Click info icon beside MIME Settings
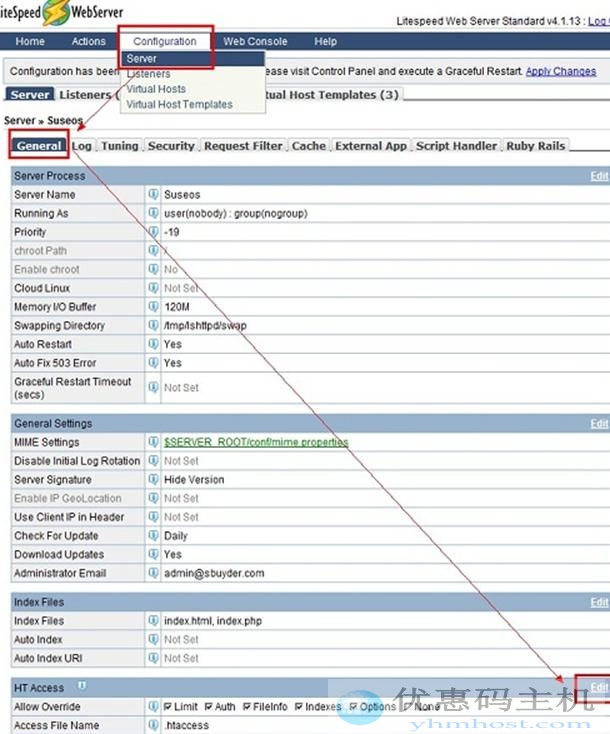 (154, 442)
